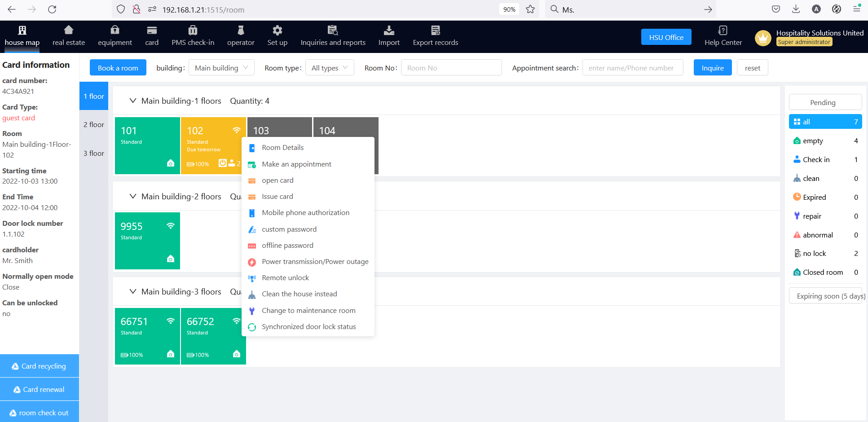The height and width of the screenshot is (422, 868).
Task: Select the Card recycling sidebar option
Action: (x=40, y=366)
